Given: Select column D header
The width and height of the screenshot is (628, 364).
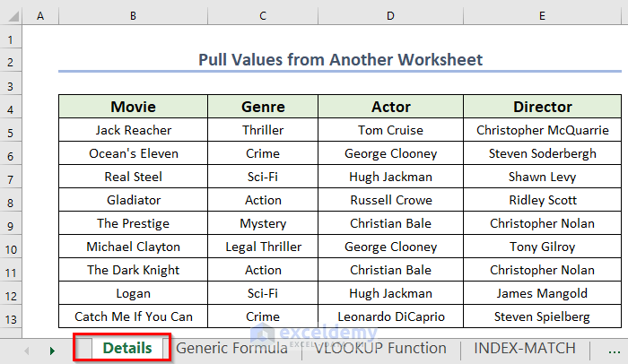Looking at the screenshot, I should pos(390,15).
